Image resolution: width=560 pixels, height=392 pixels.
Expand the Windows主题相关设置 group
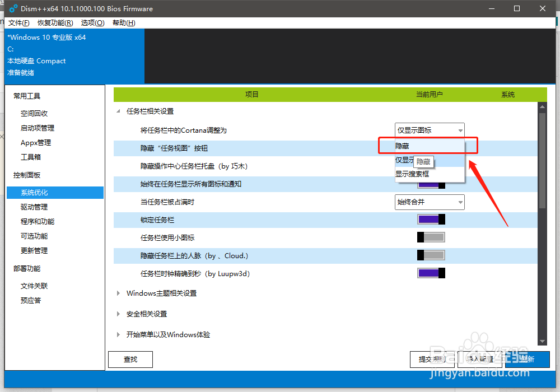[x=118, y=293]
